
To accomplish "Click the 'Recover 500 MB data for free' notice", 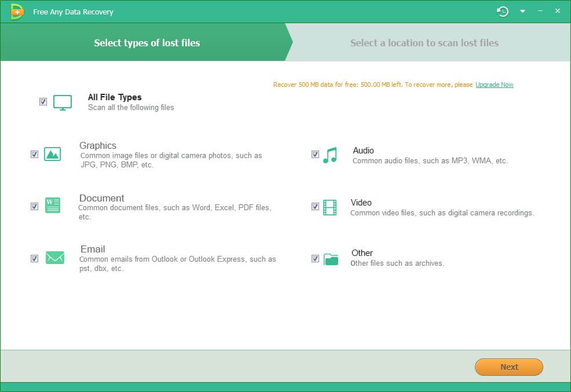I will pos(373,85).
